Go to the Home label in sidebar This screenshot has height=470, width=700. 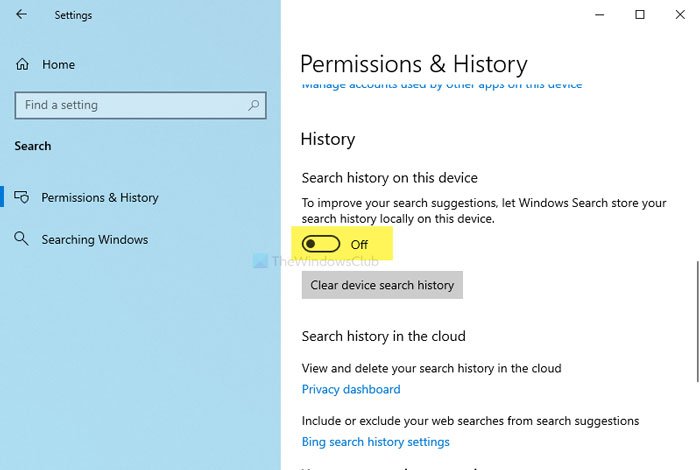(x=58, y=65)
